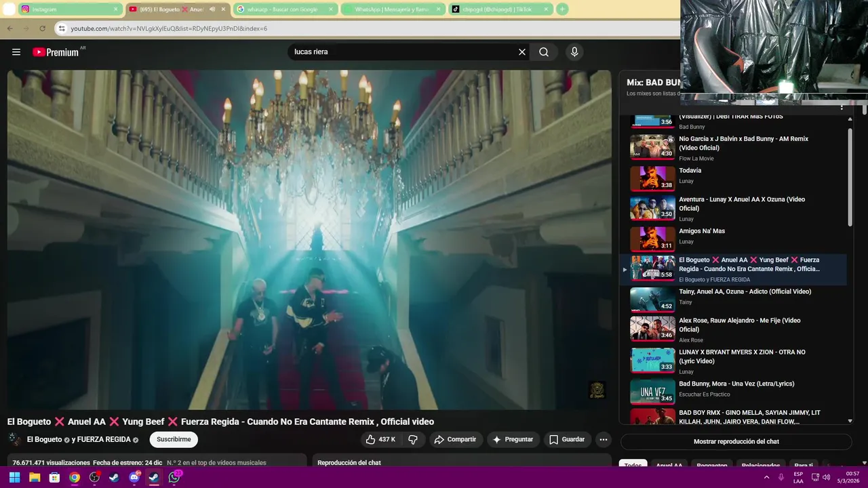Start voice search with microphone icon
Image resolution: width=868 pixels, height=488 pixels.
(x=574, y=52)
